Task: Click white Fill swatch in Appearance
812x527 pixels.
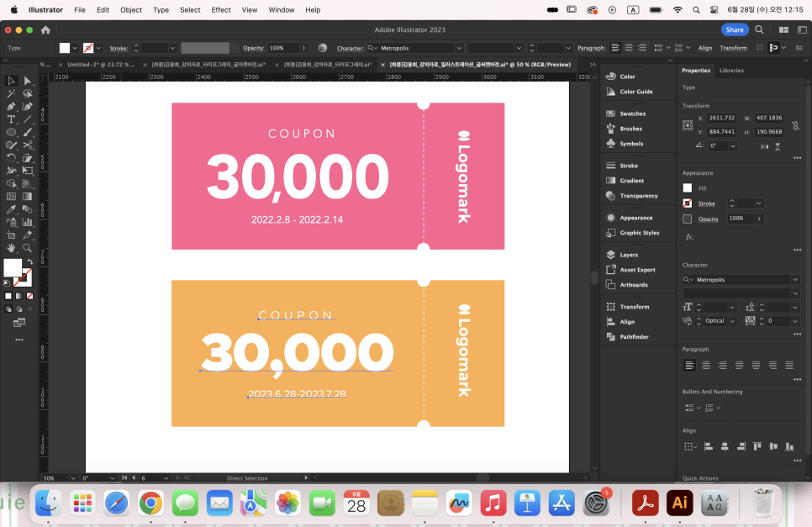Action: [688, 188]
